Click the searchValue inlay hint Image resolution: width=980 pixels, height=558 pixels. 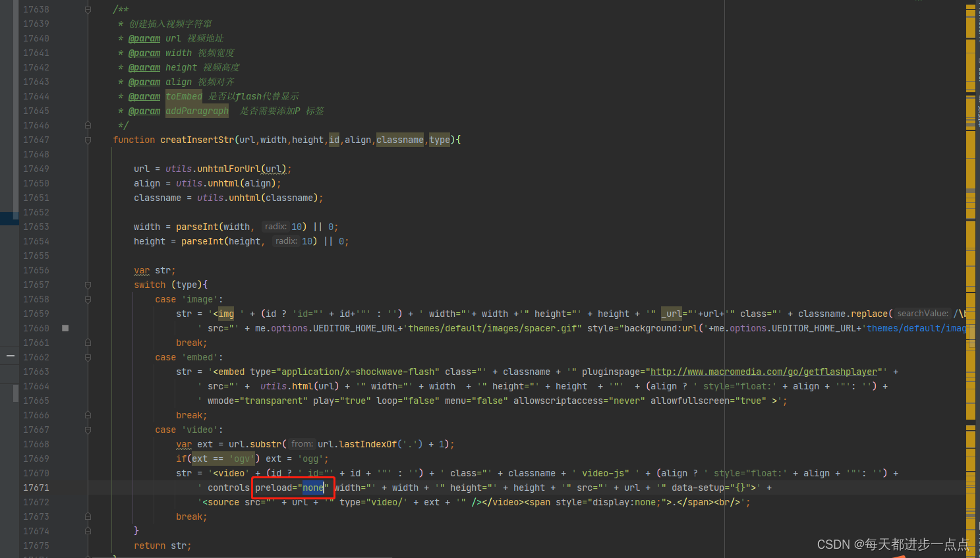point(923,314)
